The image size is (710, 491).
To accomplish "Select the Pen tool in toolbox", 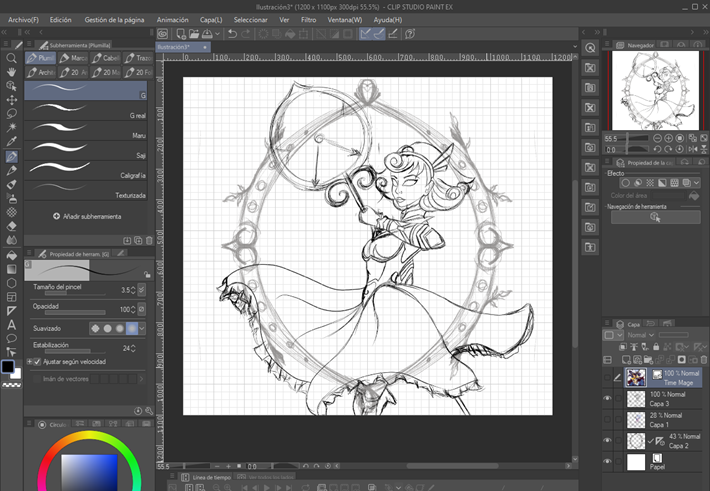I will 11,156.
